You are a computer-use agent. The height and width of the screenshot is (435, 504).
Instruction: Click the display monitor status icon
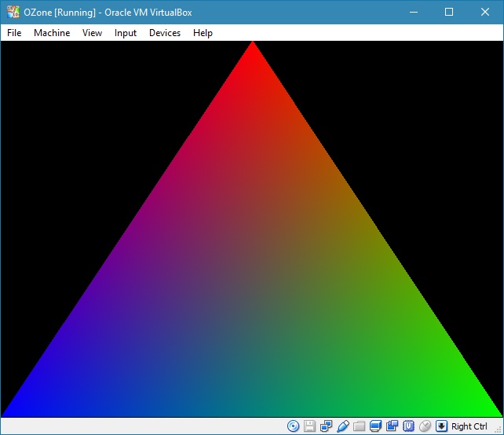tap(375, 426)
